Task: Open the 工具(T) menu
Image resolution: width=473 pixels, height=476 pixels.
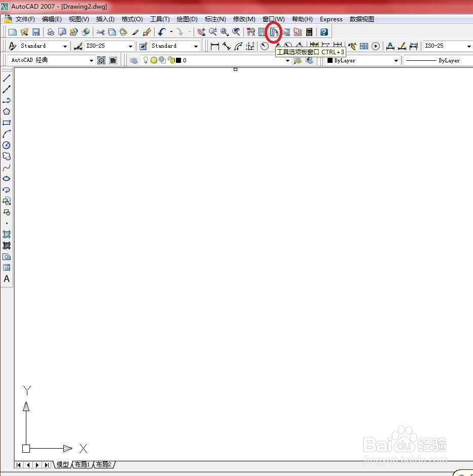Action: [160, 19]
